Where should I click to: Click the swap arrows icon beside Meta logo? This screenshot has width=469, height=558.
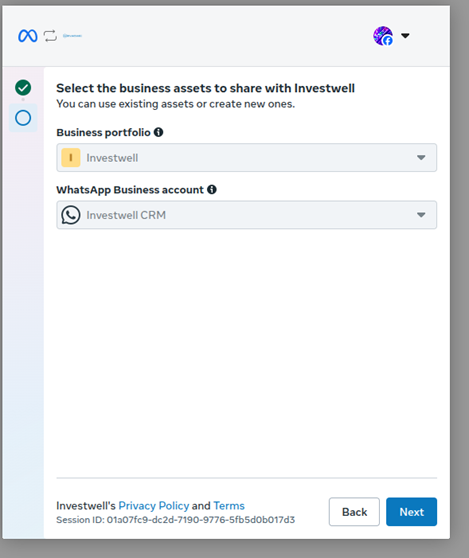click(x=50, y=36)
